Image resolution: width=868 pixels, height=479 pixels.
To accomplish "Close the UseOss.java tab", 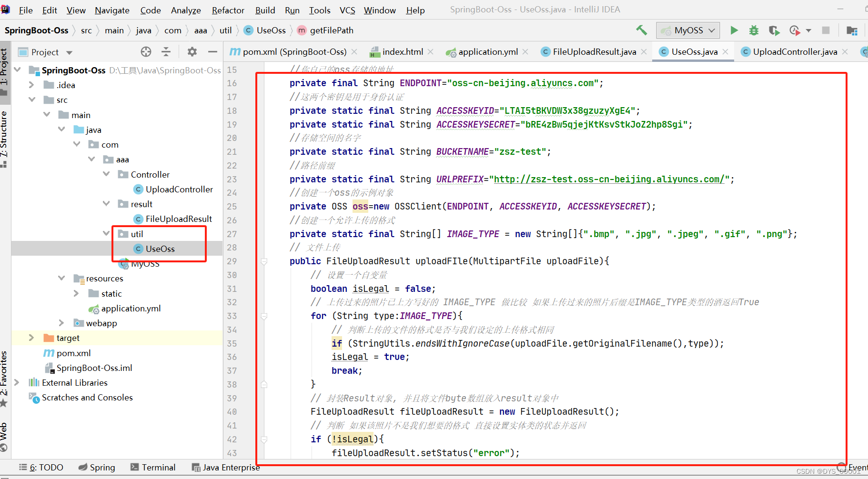I will point(725,52).
